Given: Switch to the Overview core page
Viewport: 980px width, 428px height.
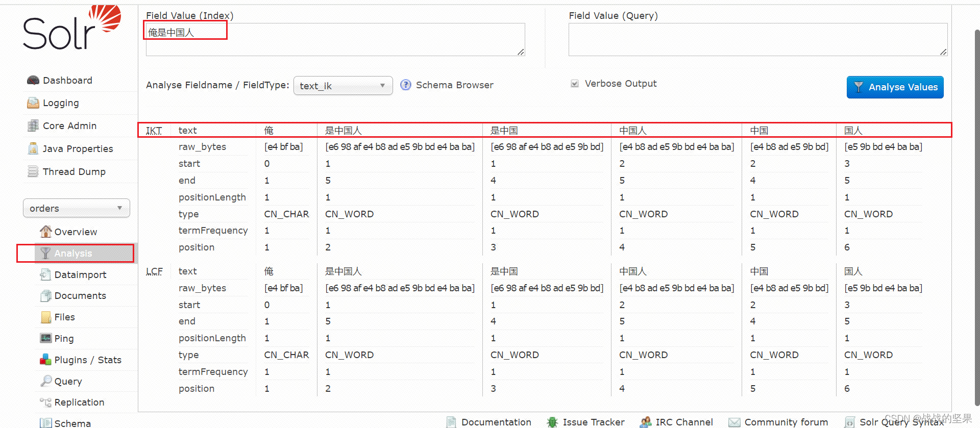Looking at the screenshot, I should coord(76,232).
